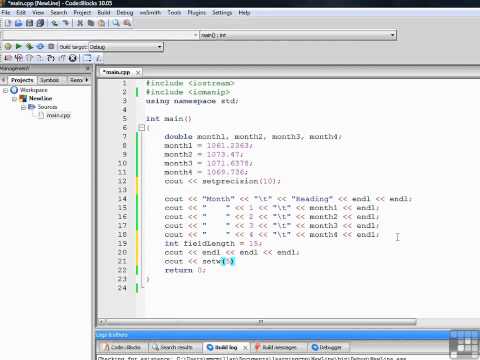Open the View menu
This screenshot has height=360, width=480.
tap(38, 13)
